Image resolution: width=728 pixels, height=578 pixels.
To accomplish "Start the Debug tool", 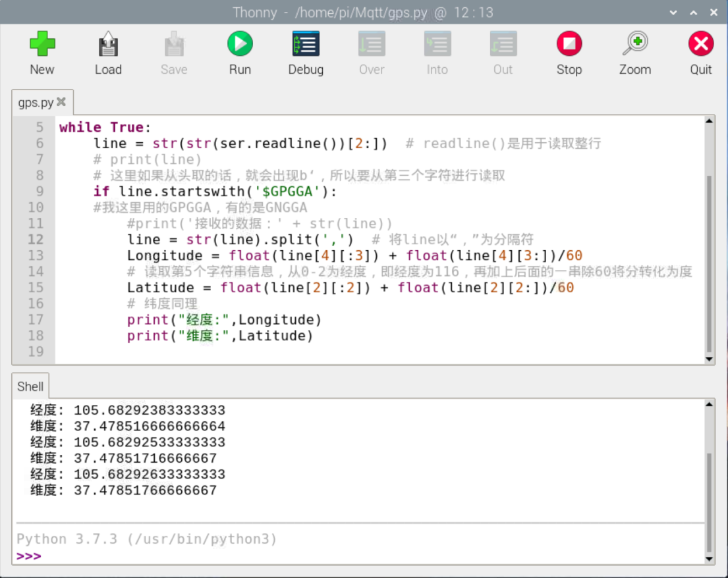I will pos(306,45).
